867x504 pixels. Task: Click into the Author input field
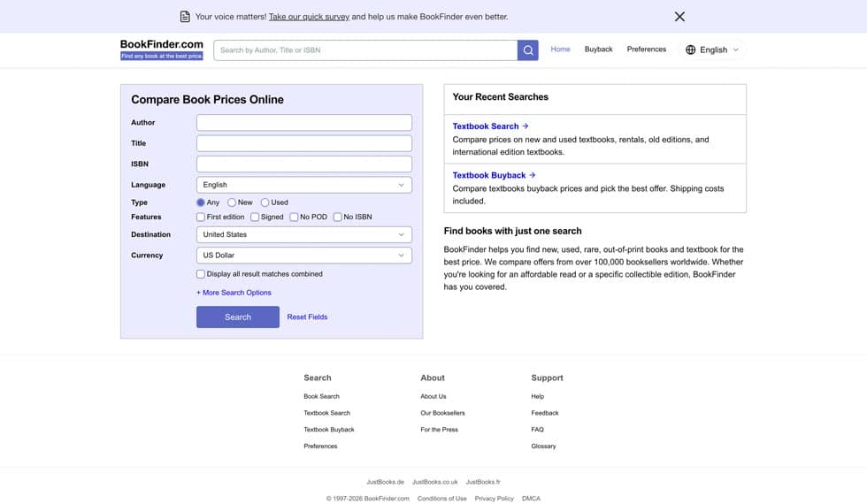click(304, 123)
